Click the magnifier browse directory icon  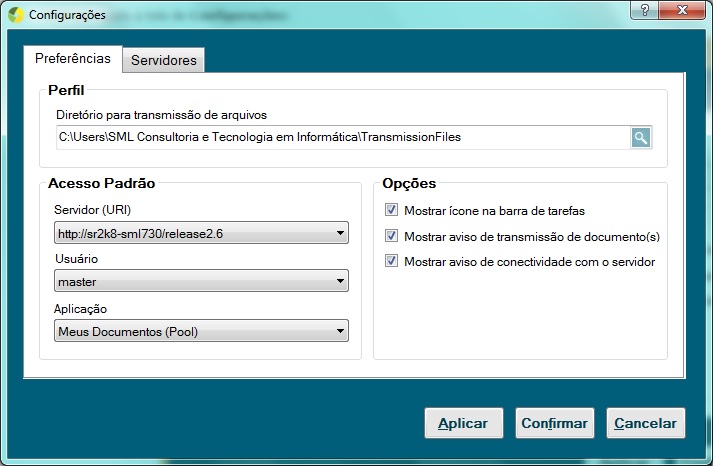click(641, 137)
